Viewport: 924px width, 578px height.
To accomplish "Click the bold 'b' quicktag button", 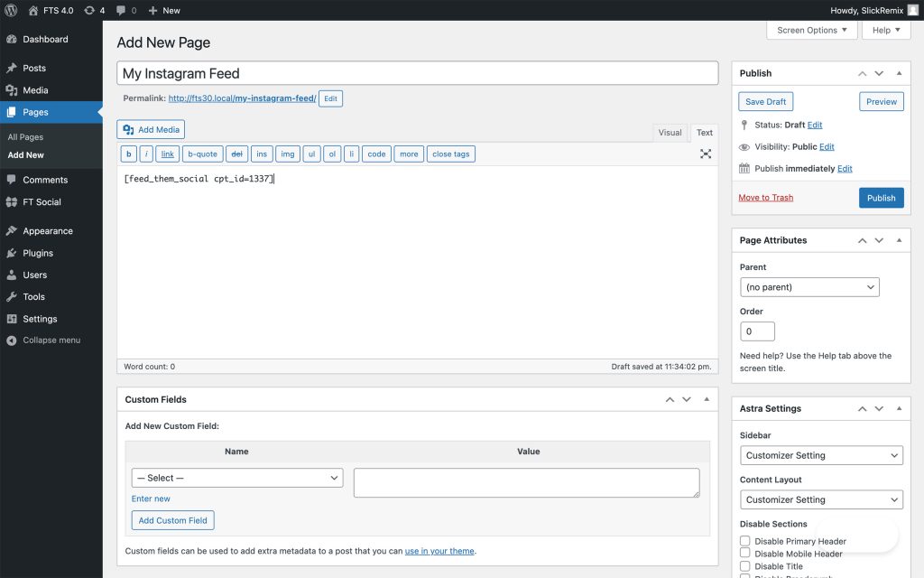I will [x=128, y=154].
